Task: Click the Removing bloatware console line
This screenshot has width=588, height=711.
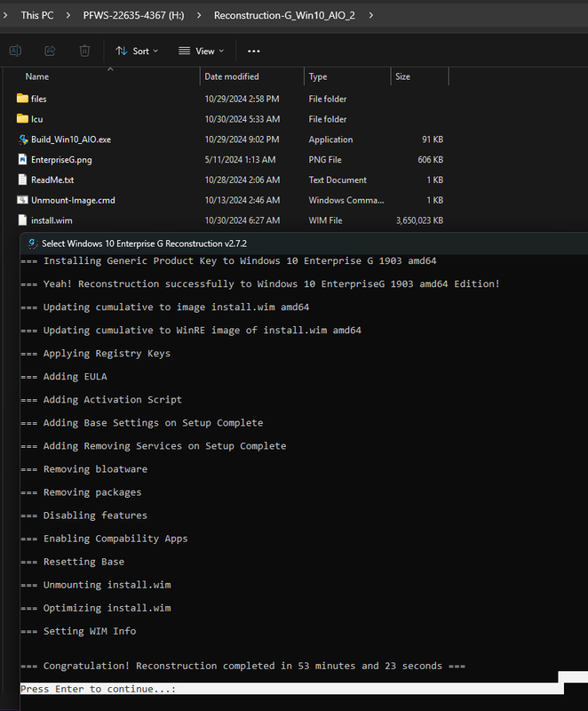Action: pyautogui.click(x=83, y=469)
